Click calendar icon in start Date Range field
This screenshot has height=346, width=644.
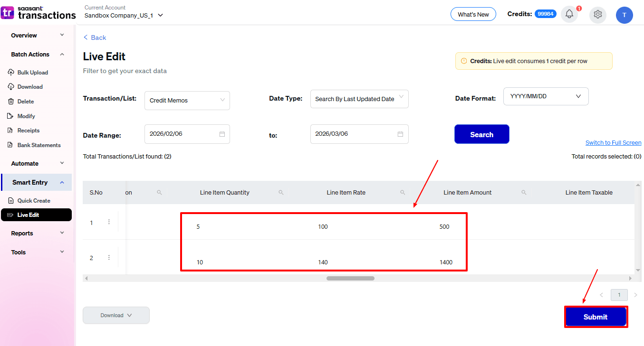222,134
